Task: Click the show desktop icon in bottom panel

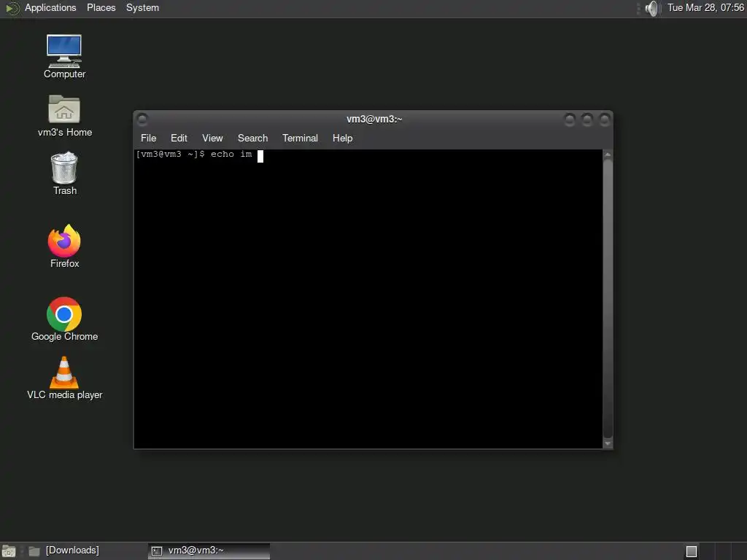Action: click(x=9, y=551)
